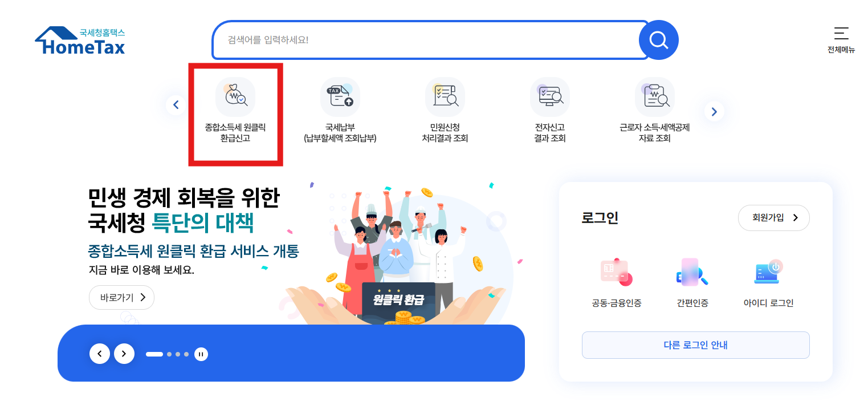The image size is (868, 409).
Task: Click the blue search magnifier button
Action: 659,40
